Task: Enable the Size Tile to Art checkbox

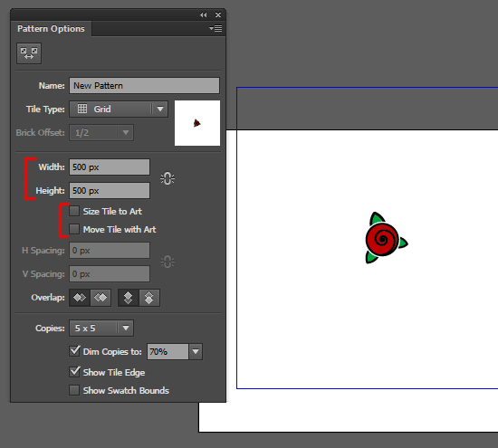Action: pos(74,211)
